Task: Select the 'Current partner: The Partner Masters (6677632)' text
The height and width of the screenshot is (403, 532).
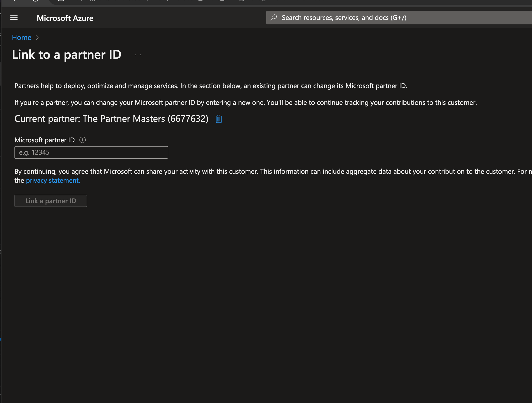Action: tap(111, 119)
